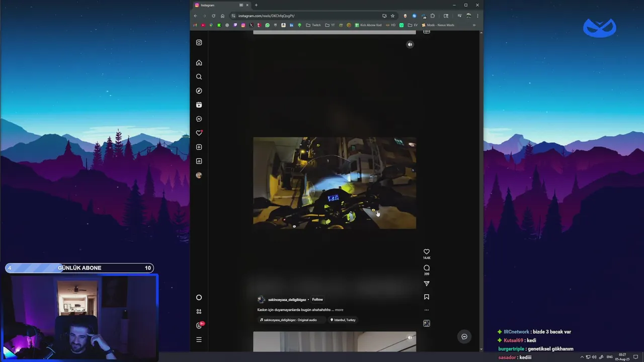
Task: Show hidden system tray icons arrow
Action: pos(582,357)
